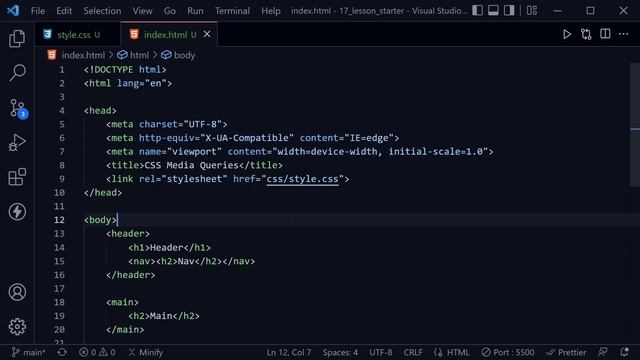
Task: Close the index.html tab
Action: point(207,34)
